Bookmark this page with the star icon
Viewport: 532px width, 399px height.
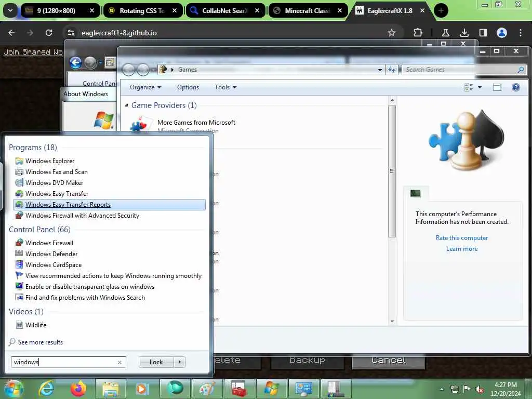[392, 33]
